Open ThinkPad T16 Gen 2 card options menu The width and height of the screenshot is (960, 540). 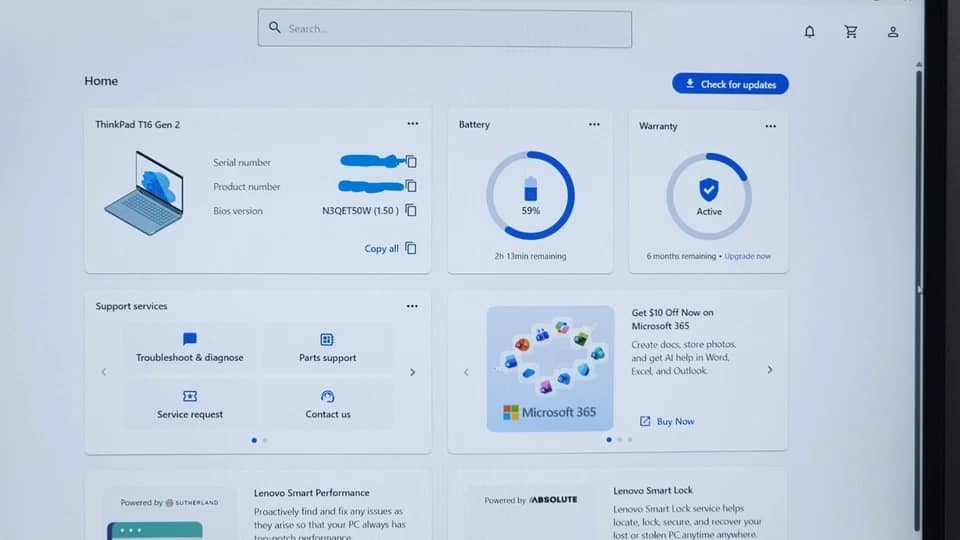tap(413, 124)
